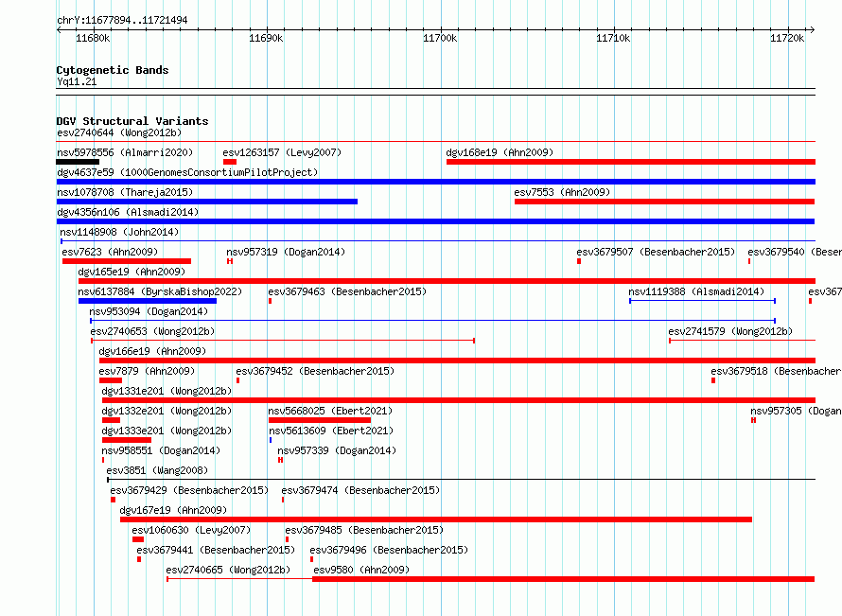Click the Cytogenetic Bands track title
Image resolution: width=842 pixels, height=616 pixels.
(x=113, y=70)
